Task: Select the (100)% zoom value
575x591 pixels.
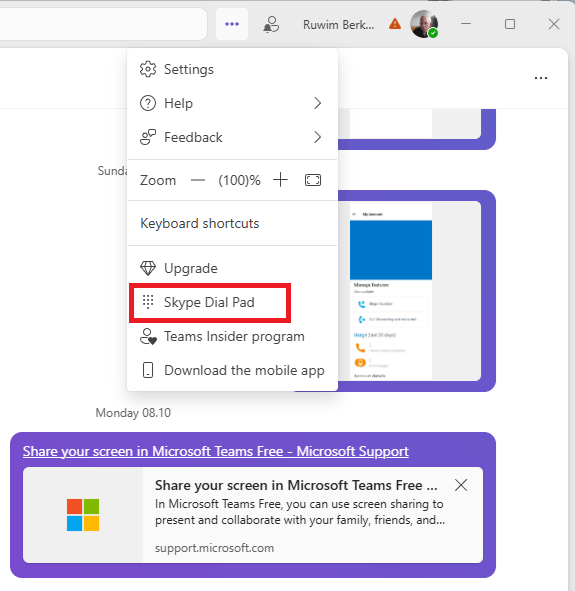Action: pyautogui.click(x=239, y=180)
